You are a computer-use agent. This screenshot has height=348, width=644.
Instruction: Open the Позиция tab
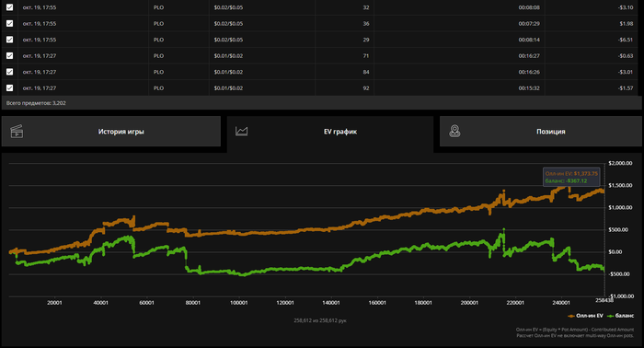pos(541,132)
